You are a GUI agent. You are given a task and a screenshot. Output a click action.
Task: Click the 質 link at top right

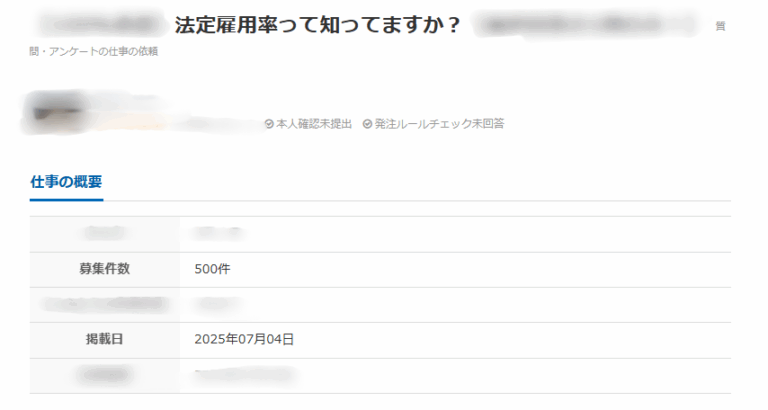click(720, 26)
